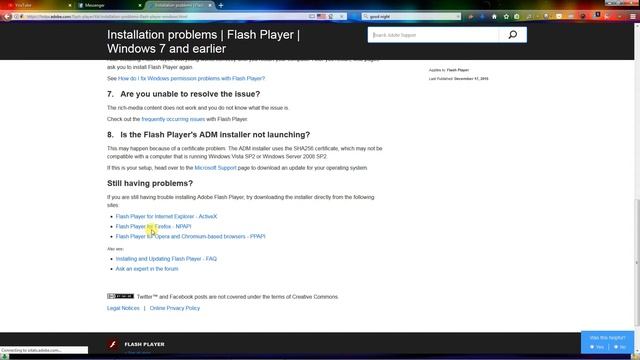Open Installing and Updating Flash Player FAQ
The image size is (640, 360).
166,259
